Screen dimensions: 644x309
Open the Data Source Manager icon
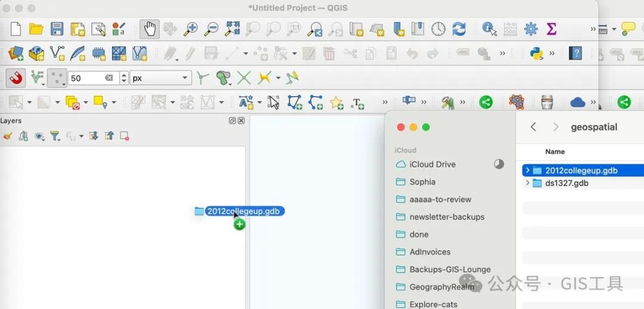tap(16, 54)
